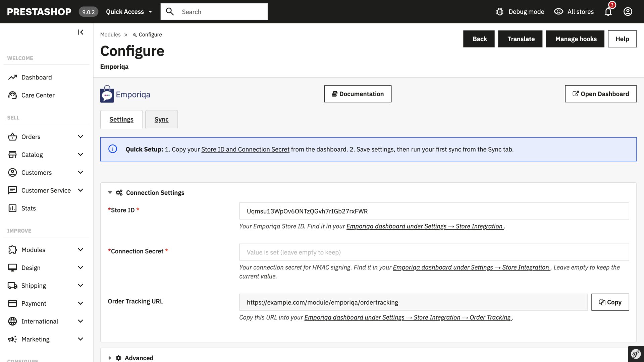
Task: Select the Marketing megaphone icon
Action: 12,339
